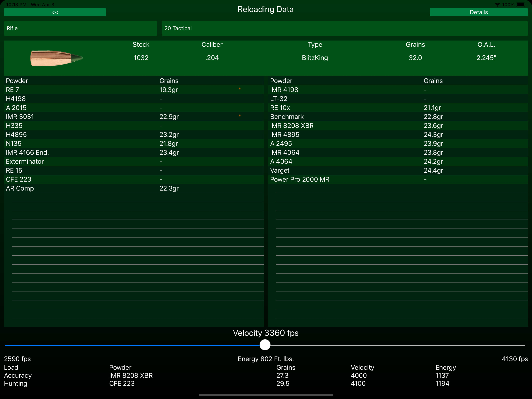The image size is (532, 399).
Task: Select the IMR 4166 End. powder row
Action: tap(134, 153)
